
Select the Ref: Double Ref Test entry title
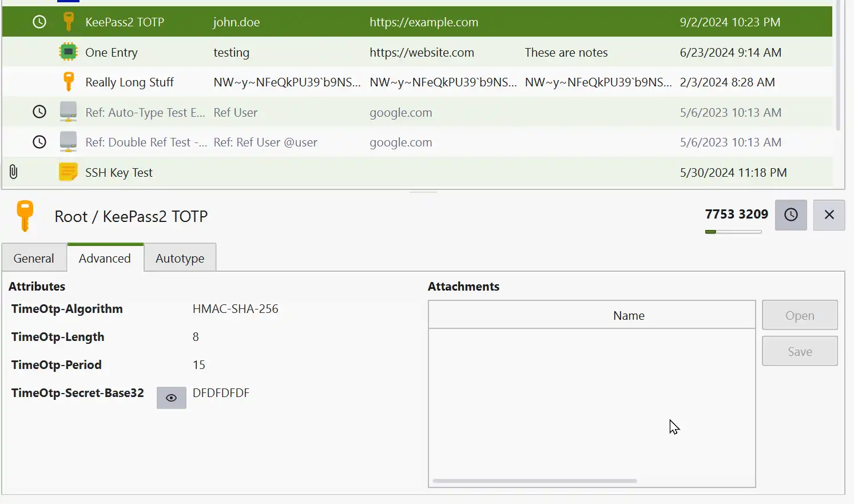pos(146,142)
